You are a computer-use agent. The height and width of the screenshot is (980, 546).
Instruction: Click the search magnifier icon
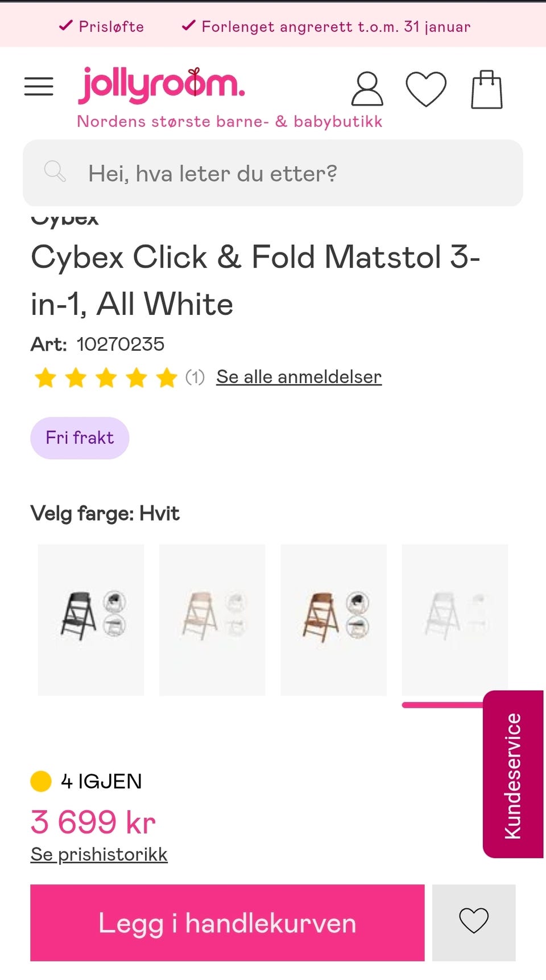pyautogui.click(x=55, y=171)
